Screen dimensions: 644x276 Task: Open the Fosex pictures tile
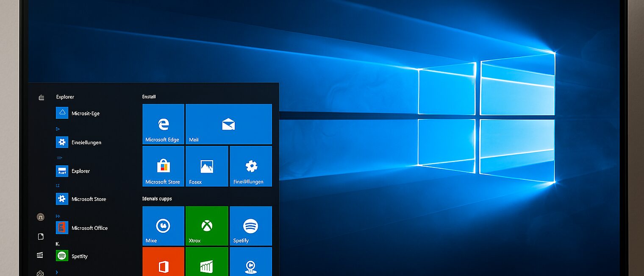(x=207, y=166)
